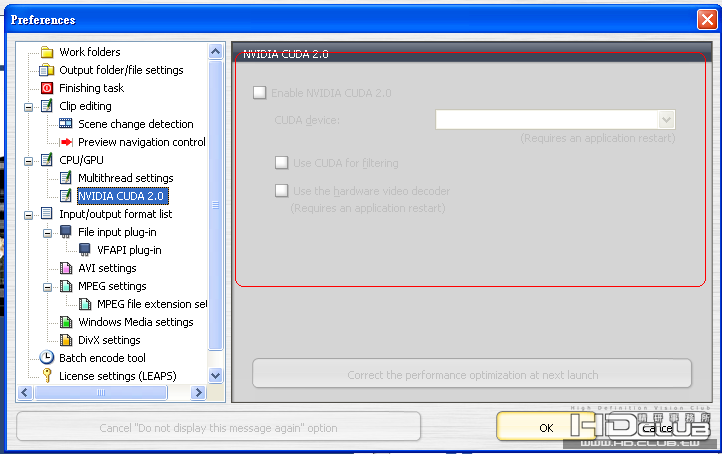
Task: Click the MPEG file extension icon
Action: [x=85, y=304]
